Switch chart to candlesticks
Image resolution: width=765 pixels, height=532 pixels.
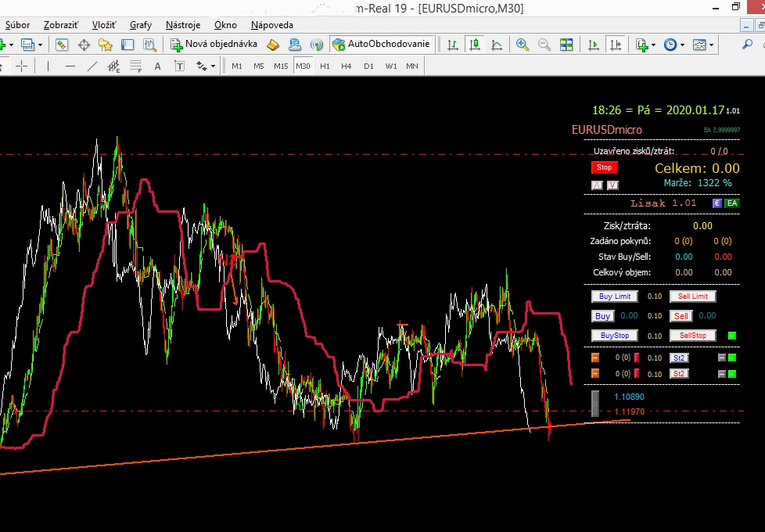coord(474,45)
